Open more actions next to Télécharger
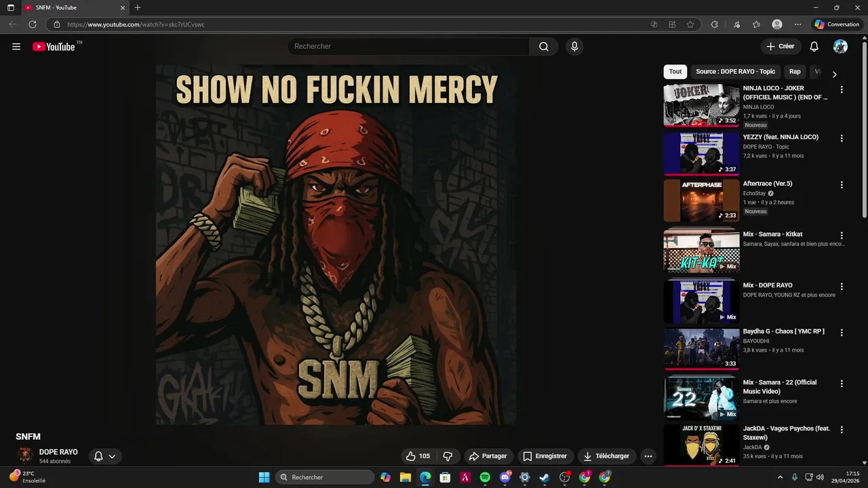Viewport: 868px width, 488px height. click(648, 456)
